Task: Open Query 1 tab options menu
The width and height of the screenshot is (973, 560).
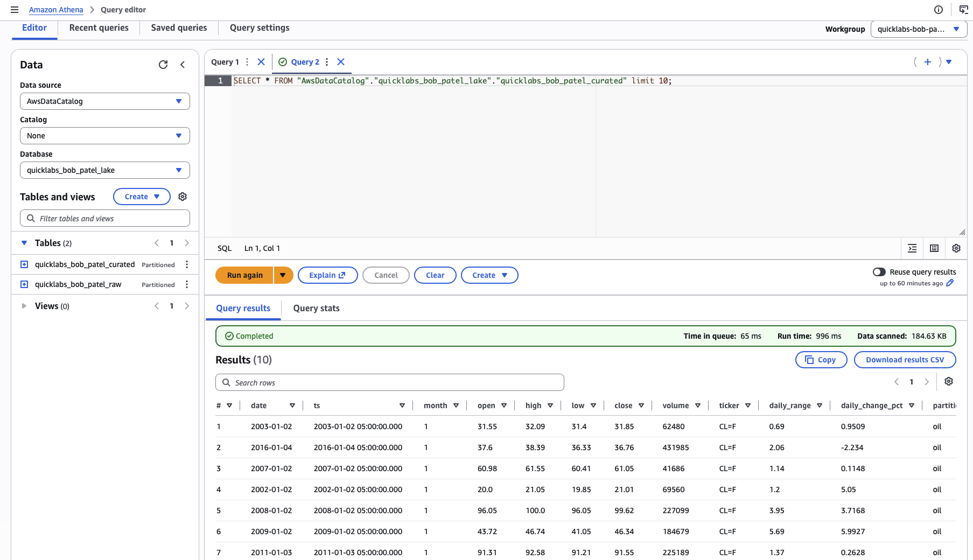Action: click(247, 62)
